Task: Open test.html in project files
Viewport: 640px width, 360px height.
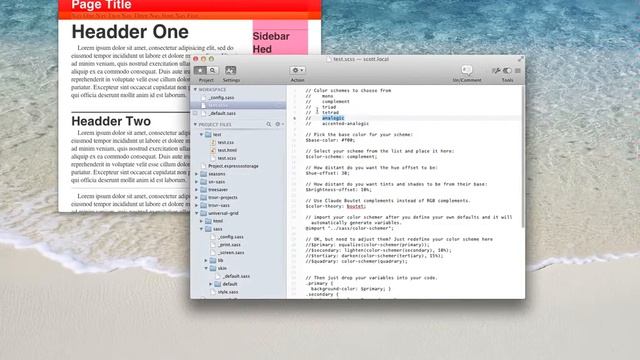Action: tap(227, 150)
